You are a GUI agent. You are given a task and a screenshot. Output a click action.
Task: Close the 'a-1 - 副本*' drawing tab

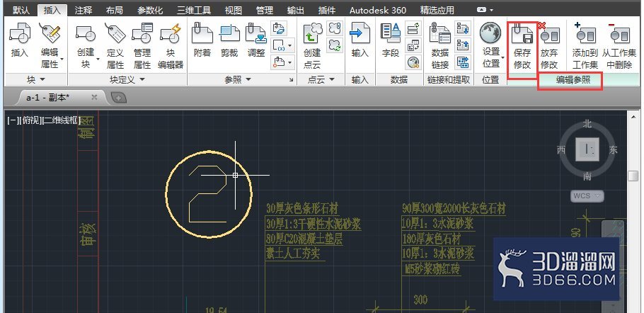point(94,97)
